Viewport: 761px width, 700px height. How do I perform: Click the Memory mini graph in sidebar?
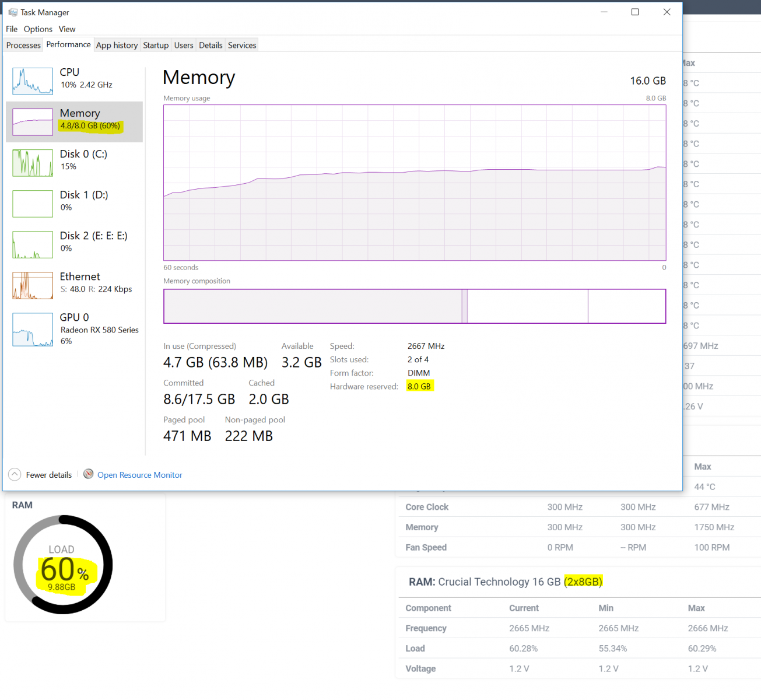point(33,122)
